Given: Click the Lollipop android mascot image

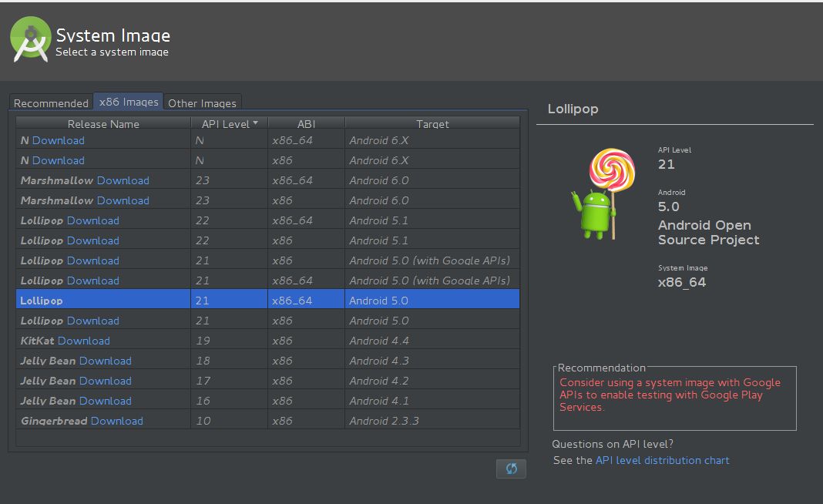Looking at the screenshot, I should (x=603, y=193).
